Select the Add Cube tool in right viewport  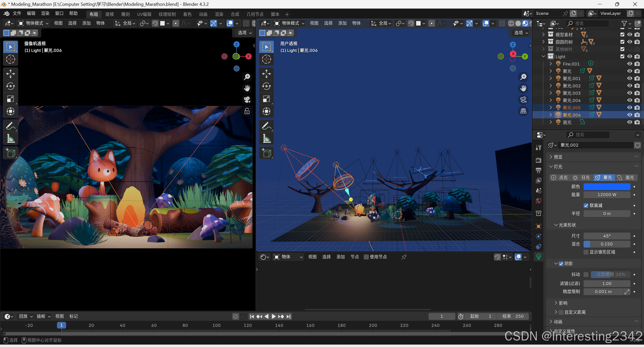tap(266, 153)
